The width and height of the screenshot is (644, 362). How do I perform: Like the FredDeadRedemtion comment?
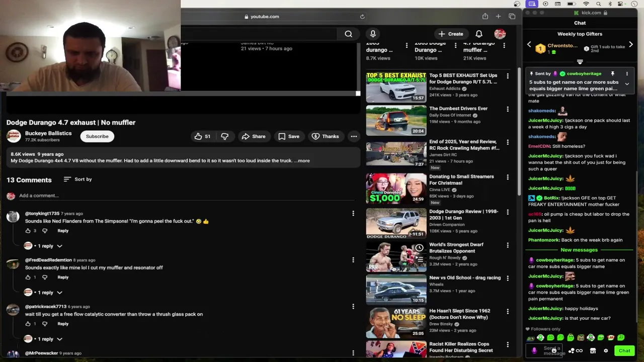tap(28, 277)
